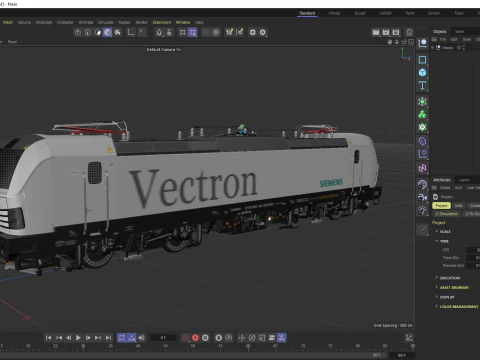Click the viewport pan icon

[x=390, y=42]
